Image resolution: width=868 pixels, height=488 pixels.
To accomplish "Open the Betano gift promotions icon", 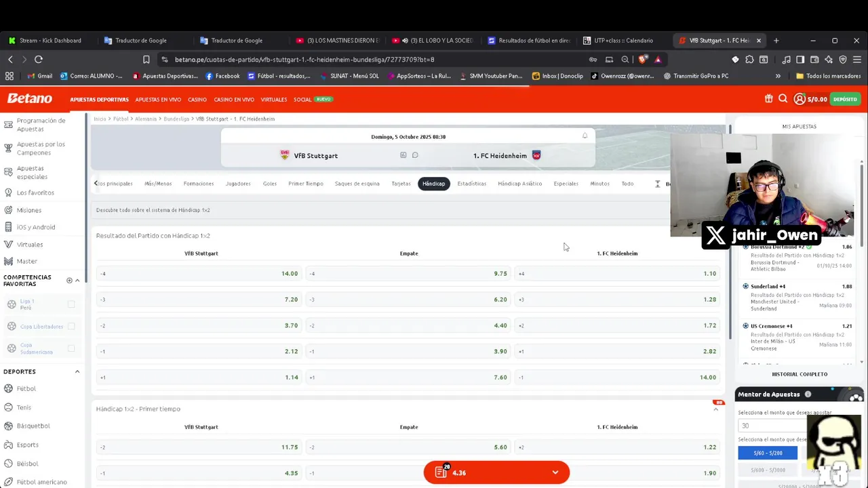I will pyautogui.click(x=768, y=99).
